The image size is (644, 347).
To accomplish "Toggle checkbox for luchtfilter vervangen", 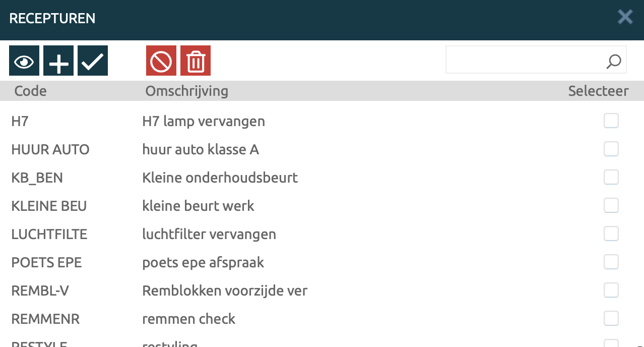I will pos(611,234).
